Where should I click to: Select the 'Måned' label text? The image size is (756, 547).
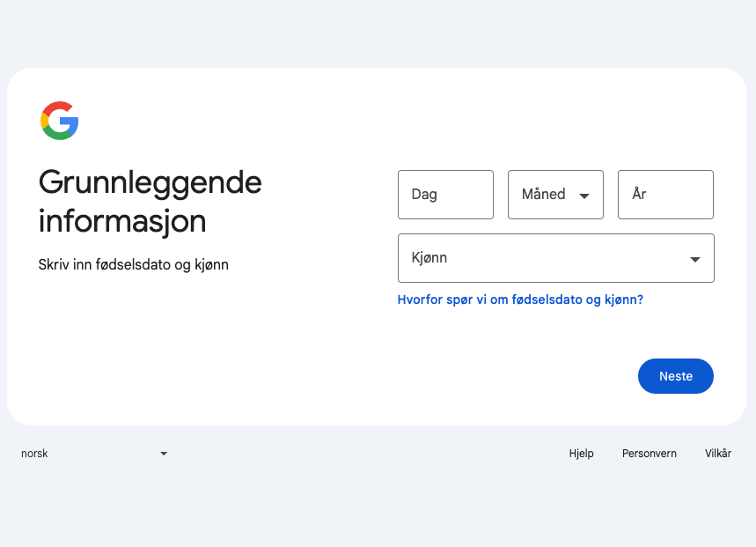[543, 195]
